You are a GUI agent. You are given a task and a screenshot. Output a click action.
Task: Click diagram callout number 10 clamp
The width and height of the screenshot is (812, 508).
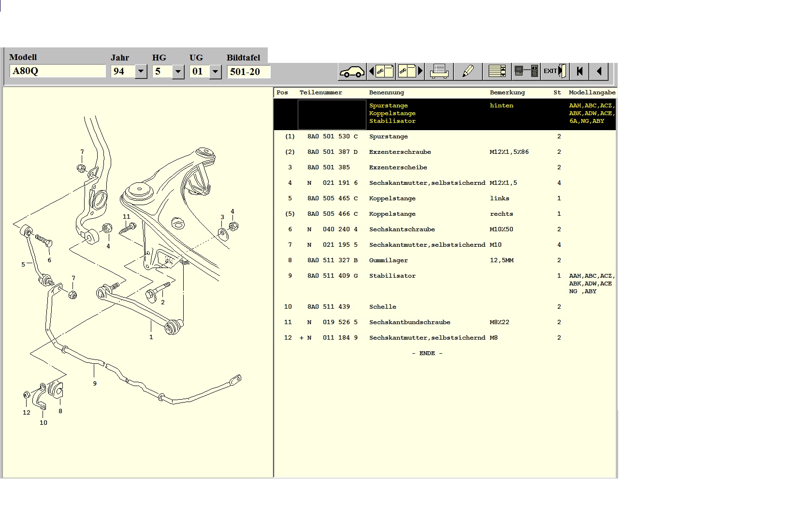43,423
